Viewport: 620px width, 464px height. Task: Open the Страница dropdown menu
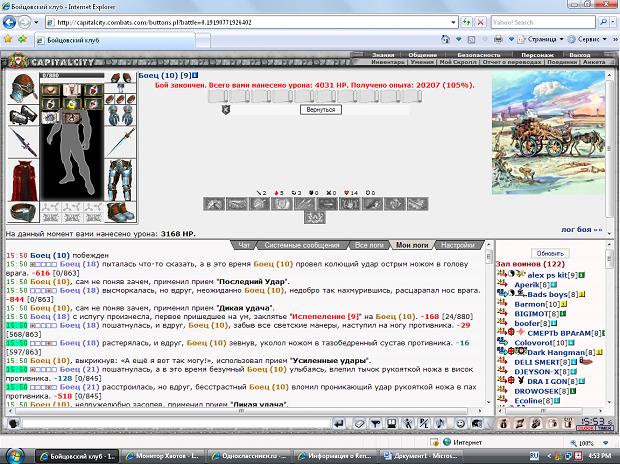[x=541, y=40]
